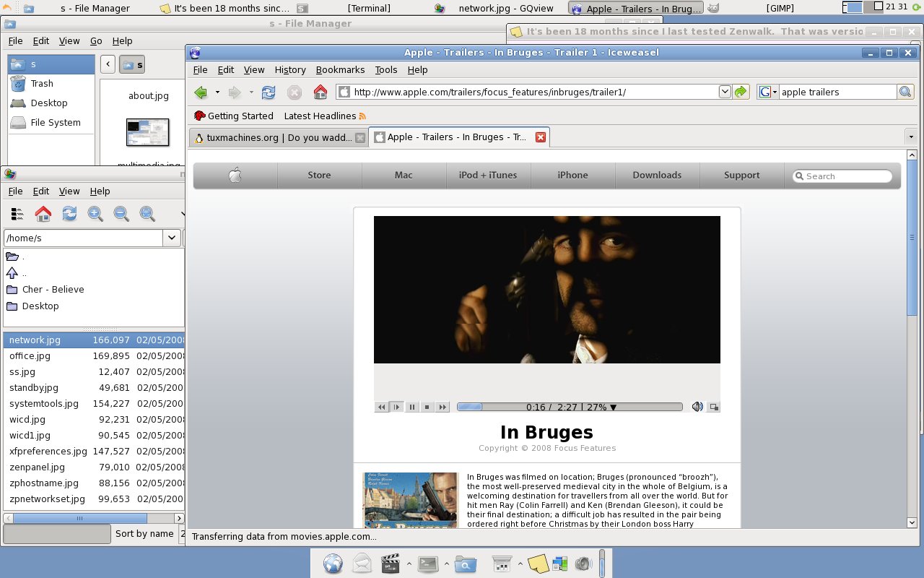This screenshot has width=924, height=578.
Task: Click the sticky note icon in bottom panel
Action: [537, 564]
